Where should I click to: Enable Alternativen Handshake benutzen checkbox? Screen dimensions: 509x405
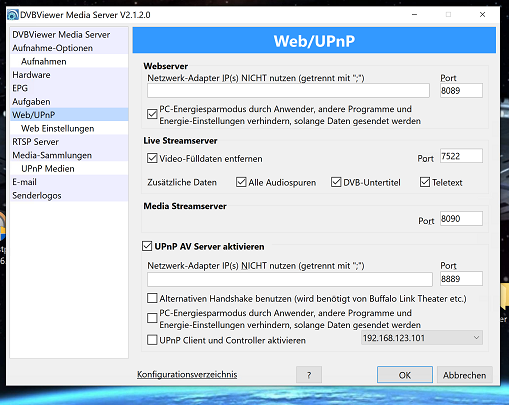pos(152,298)
